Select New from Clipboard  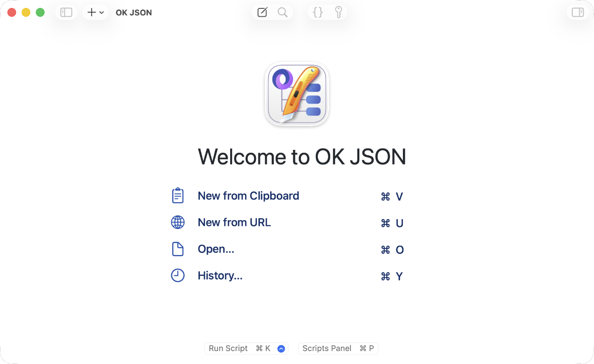(248, 196)
